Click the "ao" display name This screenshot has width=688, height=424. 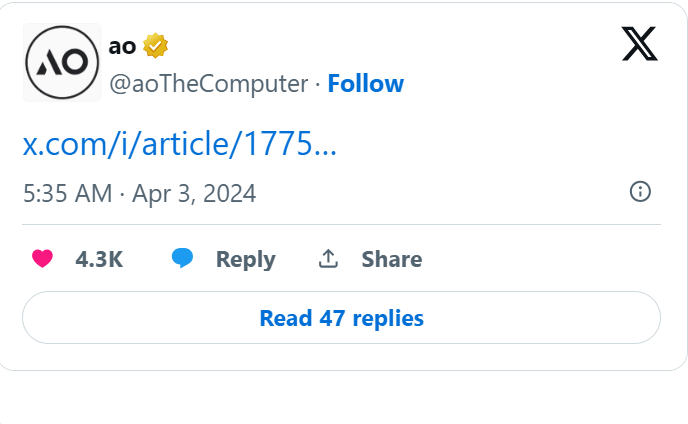coord(122,45)
